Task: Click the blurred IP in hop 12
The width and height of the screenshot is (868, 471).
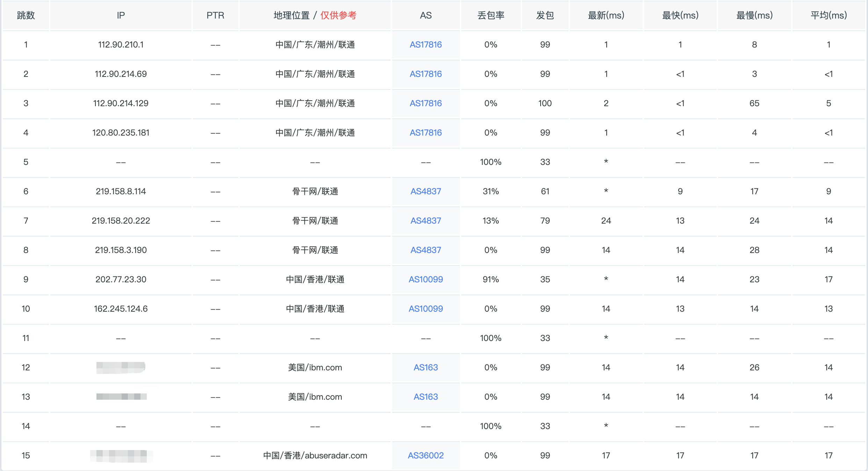Action: pos(121,367)
